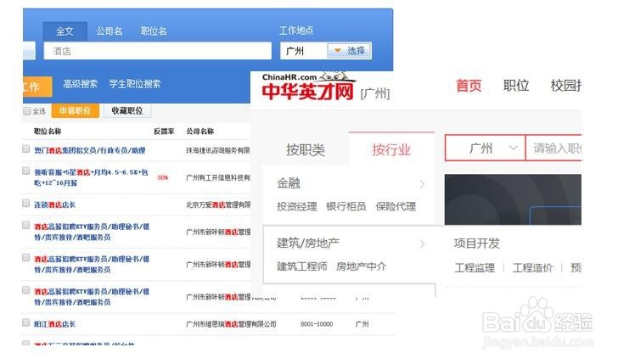Open job 接听客服+5星酒店+月均4.5-6.5K

click(x=91, y=177)
